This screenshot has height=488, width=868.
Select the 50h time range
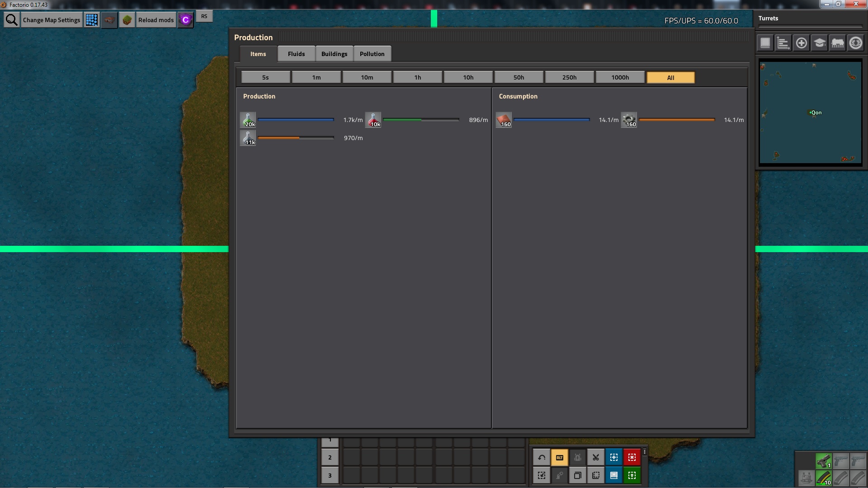[x=519, y=77]
